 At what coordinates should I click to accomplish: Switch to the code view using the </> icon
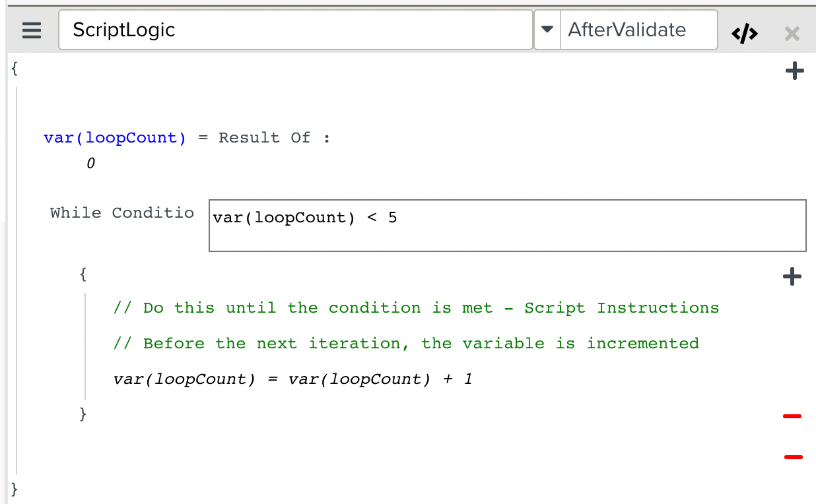coord(745,34)
